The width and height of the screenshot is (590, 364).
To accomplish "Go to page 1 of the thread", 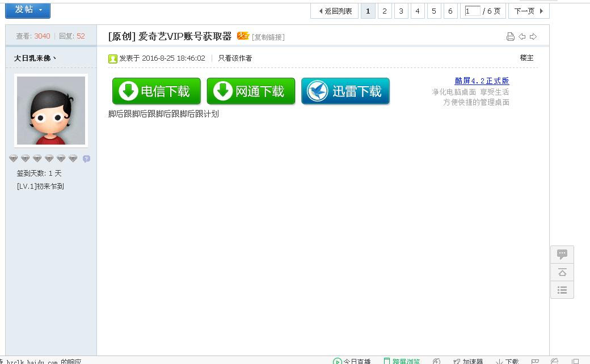I will tap(368, 11).
